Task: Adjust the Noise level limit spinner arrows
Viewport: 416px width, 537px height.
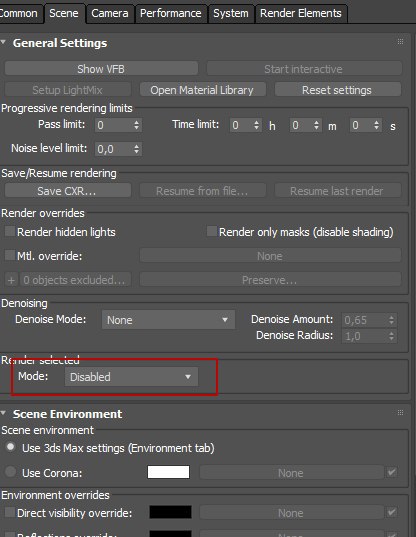Action: [x=136, y=149]
